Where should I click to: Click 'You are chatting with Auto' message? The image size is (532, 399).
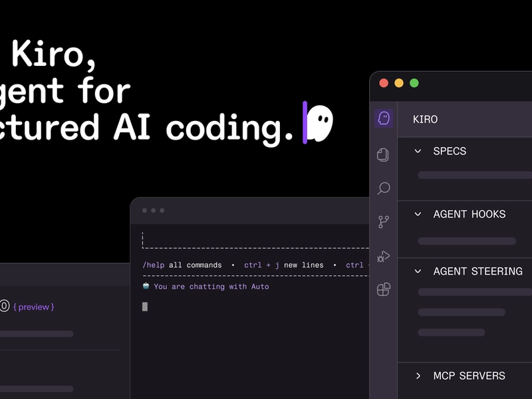coord(211,287)
